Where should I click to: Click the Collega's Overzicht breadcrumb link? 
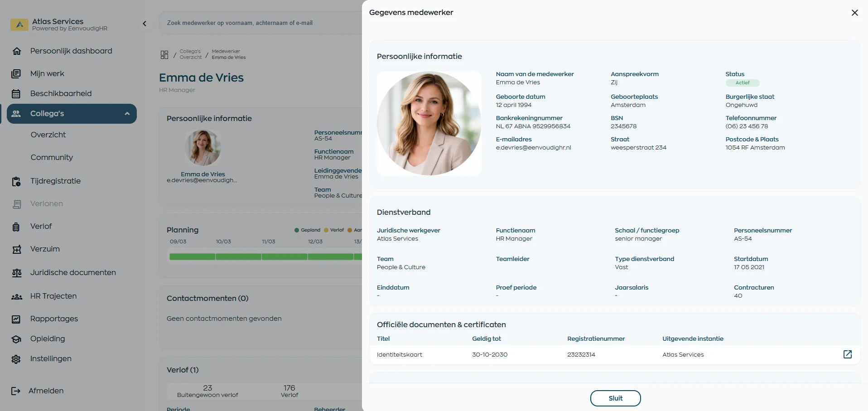point(190,54)
